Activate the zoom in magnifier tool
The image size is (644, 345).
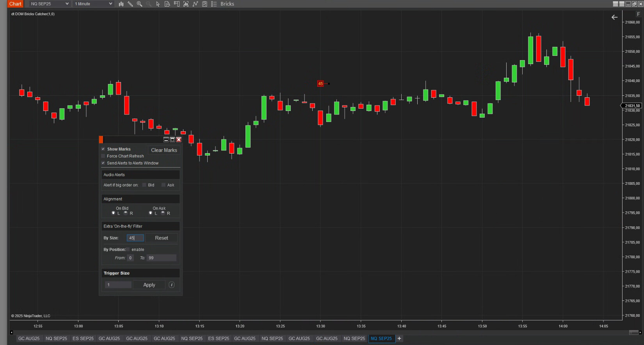tap(139, 4)
